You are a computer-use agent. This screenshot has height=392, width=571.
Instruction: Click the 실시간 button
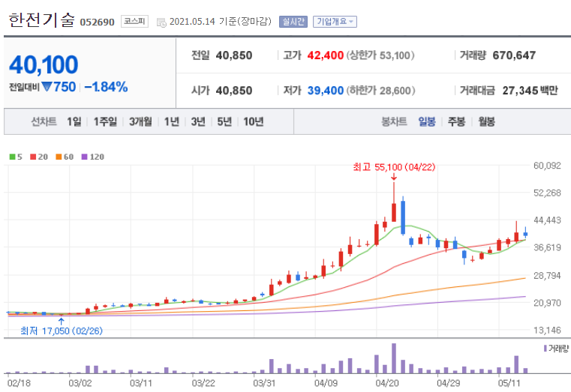[293, 22]
